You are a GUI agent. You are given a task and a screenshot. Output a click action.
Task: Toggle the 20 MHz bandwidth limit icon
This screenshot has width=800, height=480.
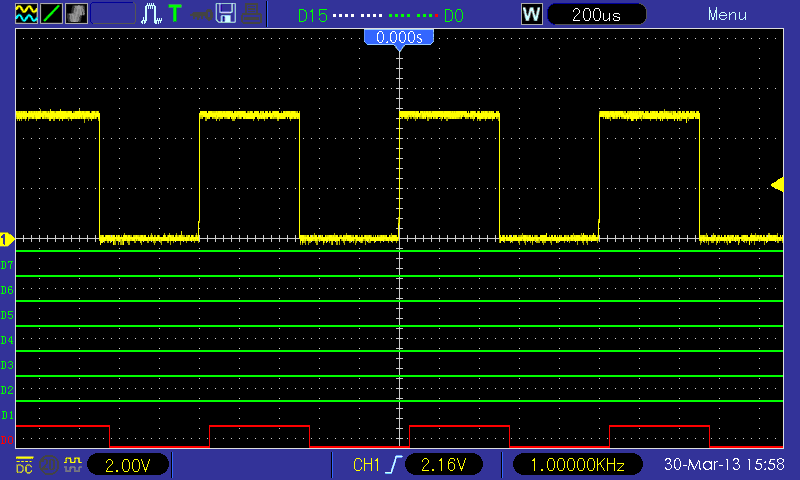(49, 465)
